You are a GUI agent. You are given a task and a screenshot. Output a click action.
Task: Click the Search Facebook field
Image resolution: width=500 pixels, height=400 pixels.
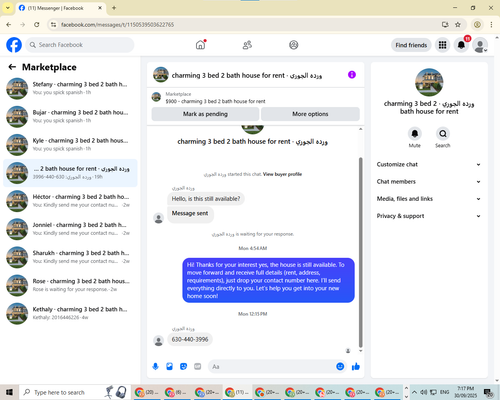tap(80, 45)
